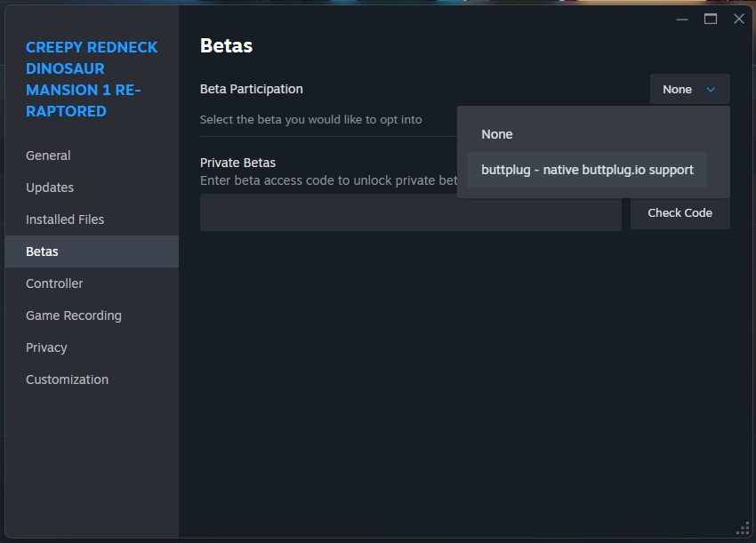Image resolution: width=756 pixels, height=543 pixels.
Task: Switch to the Updates section
Action: click(50, 188)
